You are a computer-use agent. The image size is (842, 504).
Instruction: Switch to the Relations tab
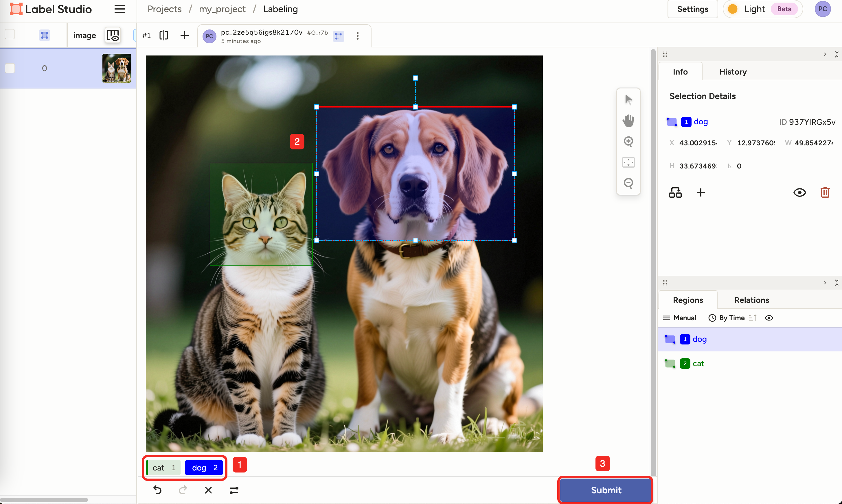pos(751,300)
